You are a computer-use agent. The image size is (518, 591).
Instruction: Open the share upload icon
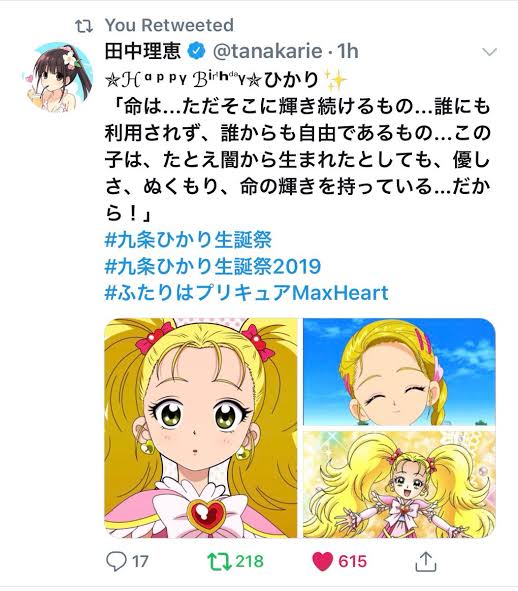426,561
